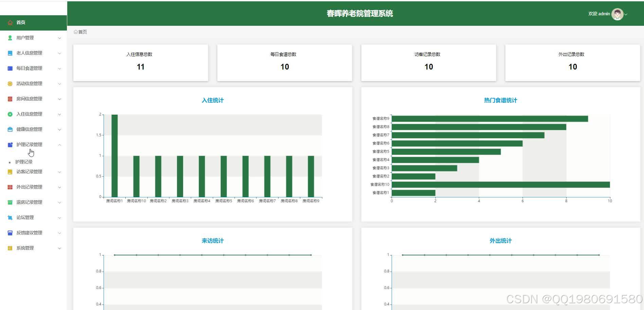Click the 护理记录管理 sidebar icon
Screen dimensions: 644x310
[x=10, y=144]
